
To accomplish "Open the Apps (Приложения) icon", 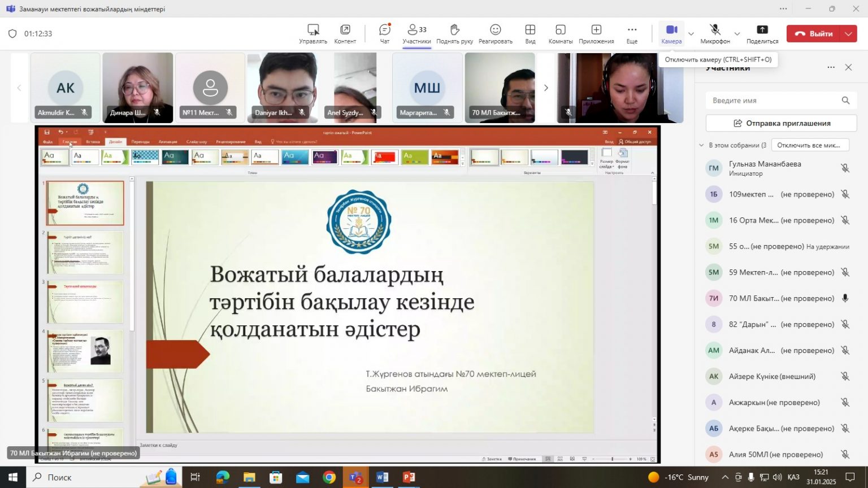I will coord(596,33).
